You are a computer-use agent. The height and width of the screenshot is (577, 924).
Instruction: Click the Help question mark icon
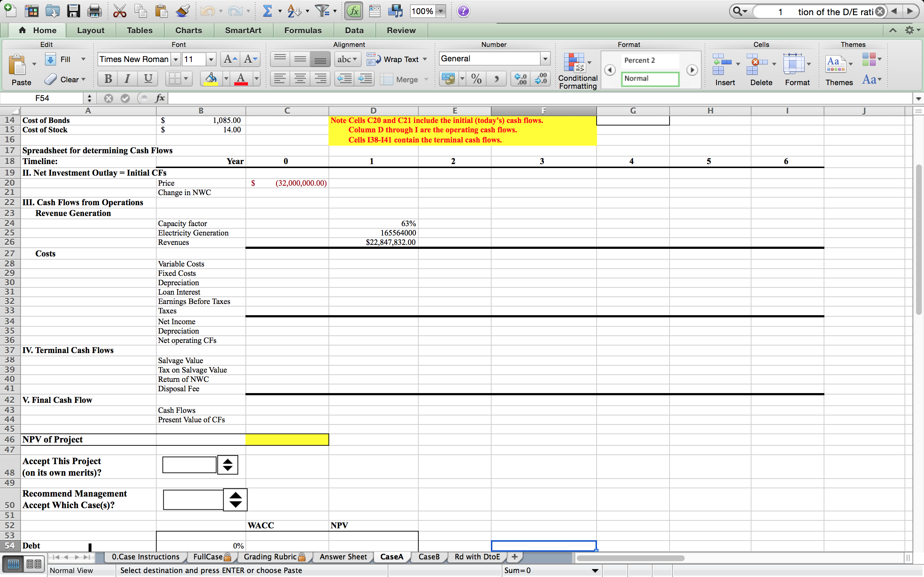point(463,11)
